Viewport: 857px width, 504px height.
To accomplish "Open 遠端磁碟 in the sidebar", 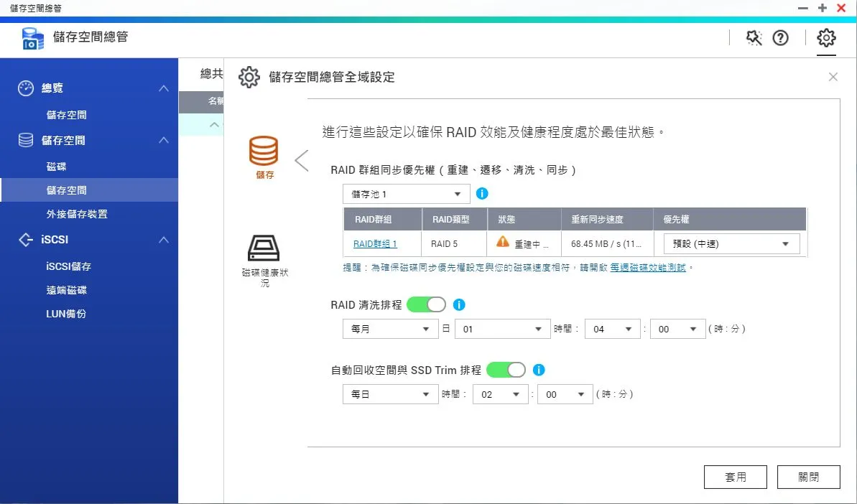I will tap(66, 290).
